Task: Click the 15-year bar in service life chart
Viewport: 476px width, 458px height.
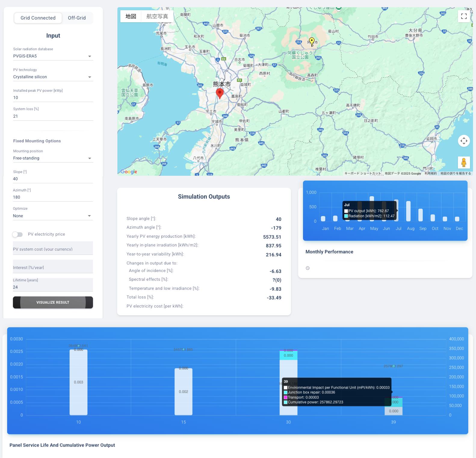Action: (184, 392)
